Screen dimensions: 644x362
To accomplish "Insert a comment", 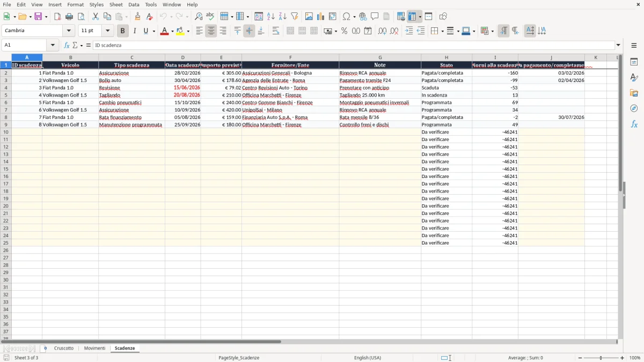I will [x=375, y=17].
